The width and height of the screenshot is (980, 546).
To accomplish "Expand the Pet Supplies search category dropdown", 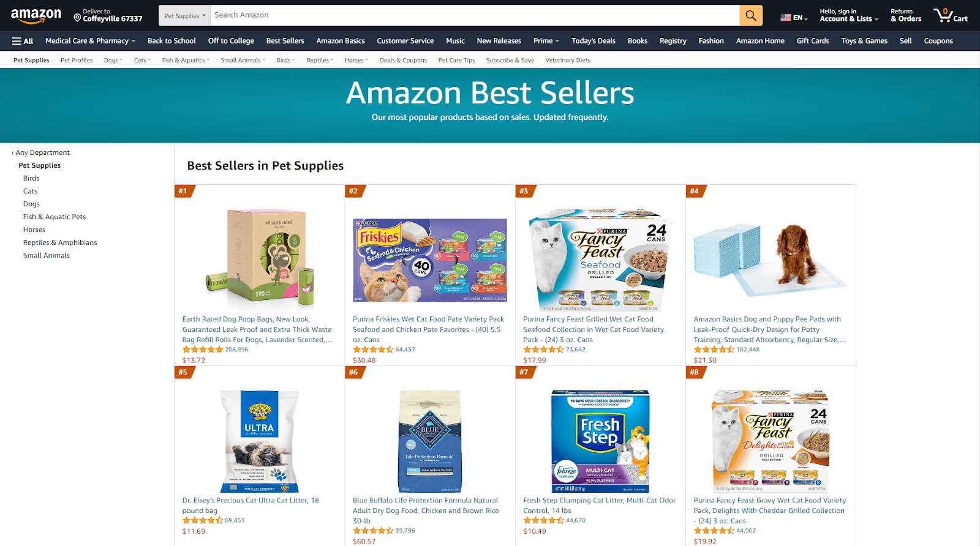I will coord(184,16).
